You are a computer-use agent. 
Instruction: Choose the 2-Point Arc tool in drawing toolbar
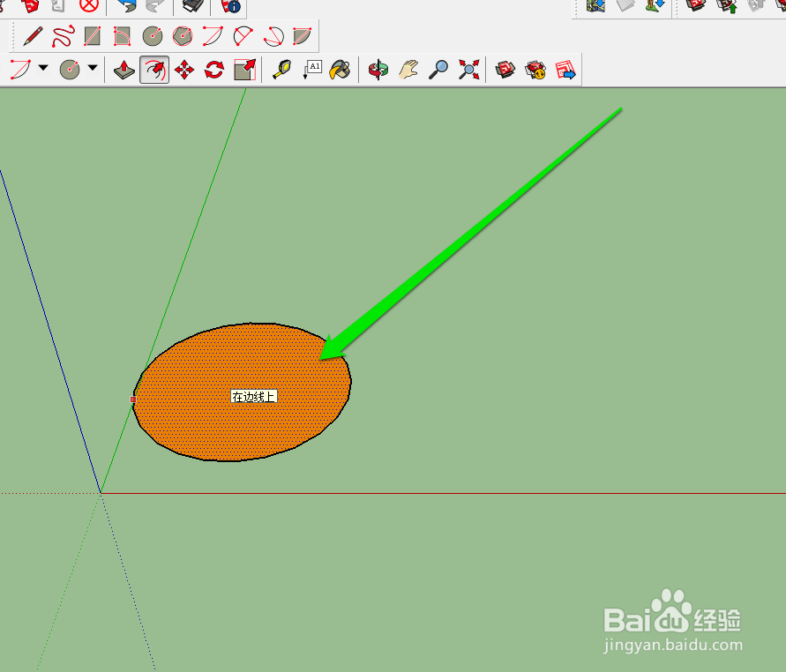(213, 36)
